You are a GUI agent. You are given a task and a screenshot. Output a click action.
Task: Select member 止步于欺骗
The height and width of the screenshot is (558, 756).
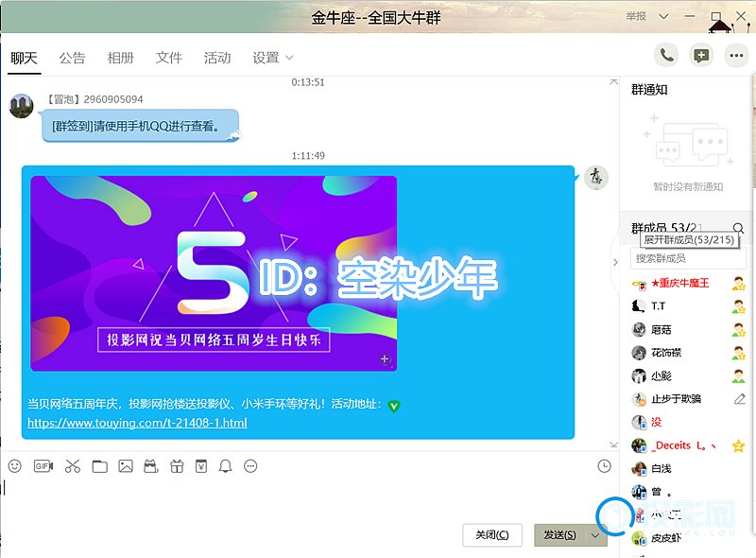point(676,399)
